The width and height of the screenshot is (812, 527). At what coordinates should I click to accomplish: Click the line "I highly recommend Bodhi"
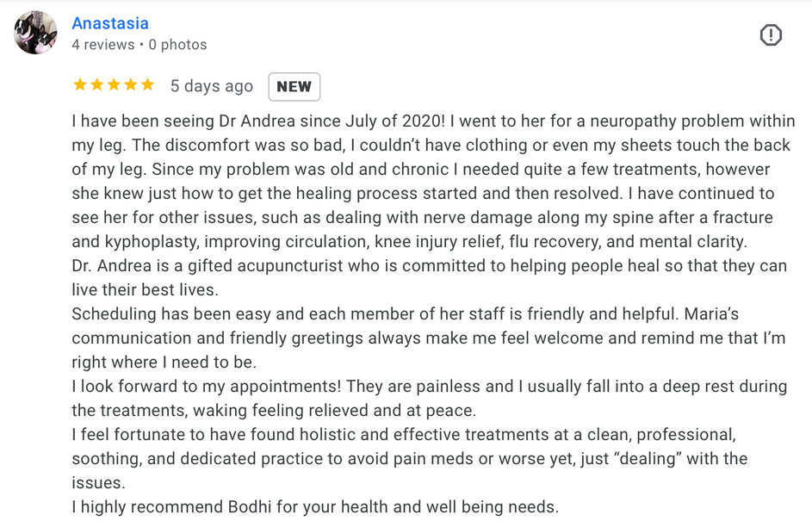click(x=315, y=507)
